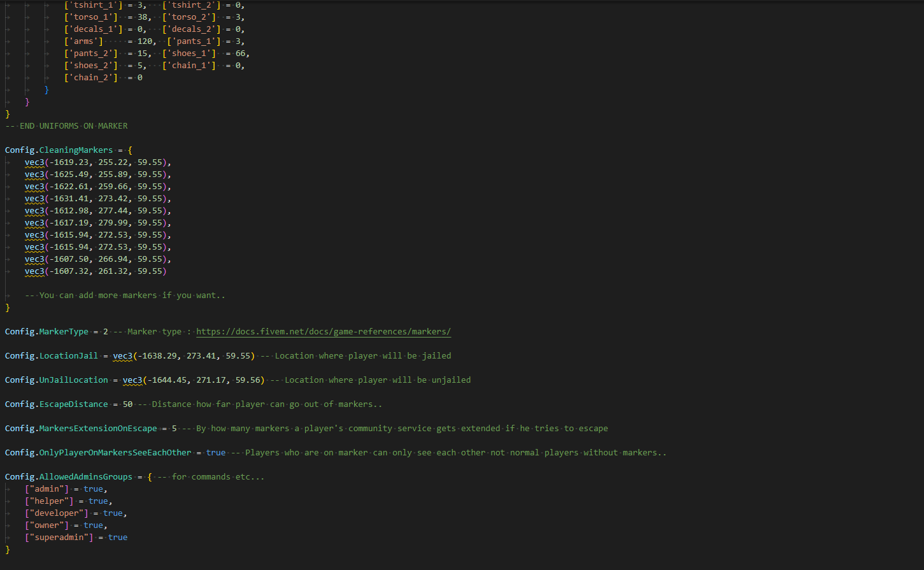The width and height of the screenshot is (924, 570).
Task: Click the 'chain_2' key
Action: coord(91,78)
